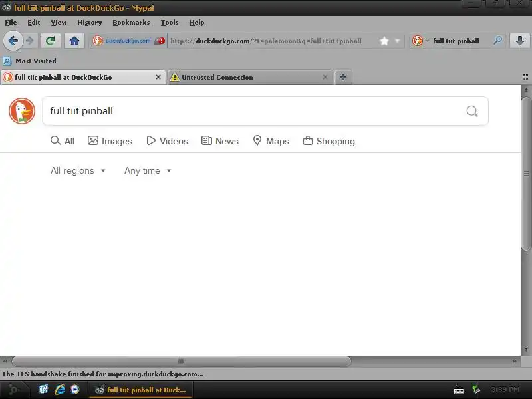
Task: Click the toolbar search magnifier icon
Action: (497, 41)
